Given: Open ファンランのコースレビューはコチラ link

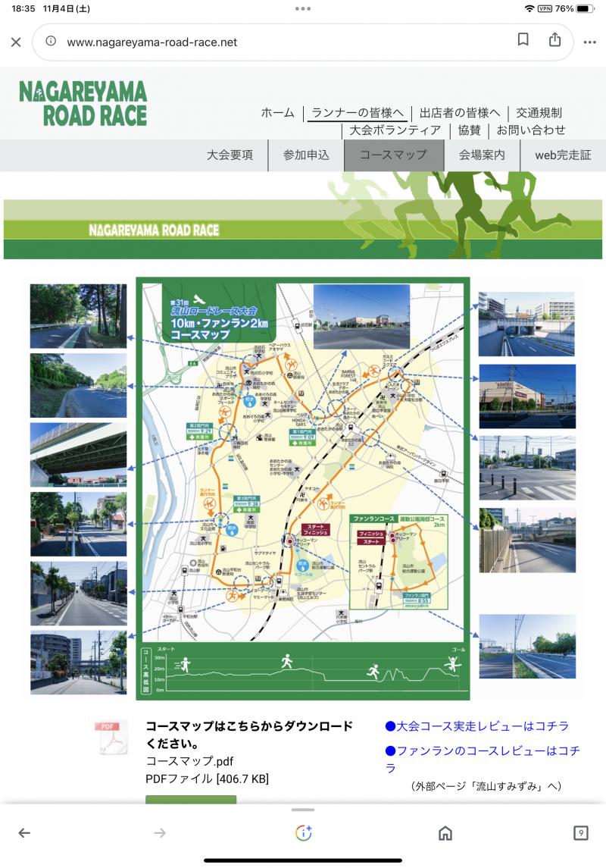Looking at the screenshot, I should (483, 759).
